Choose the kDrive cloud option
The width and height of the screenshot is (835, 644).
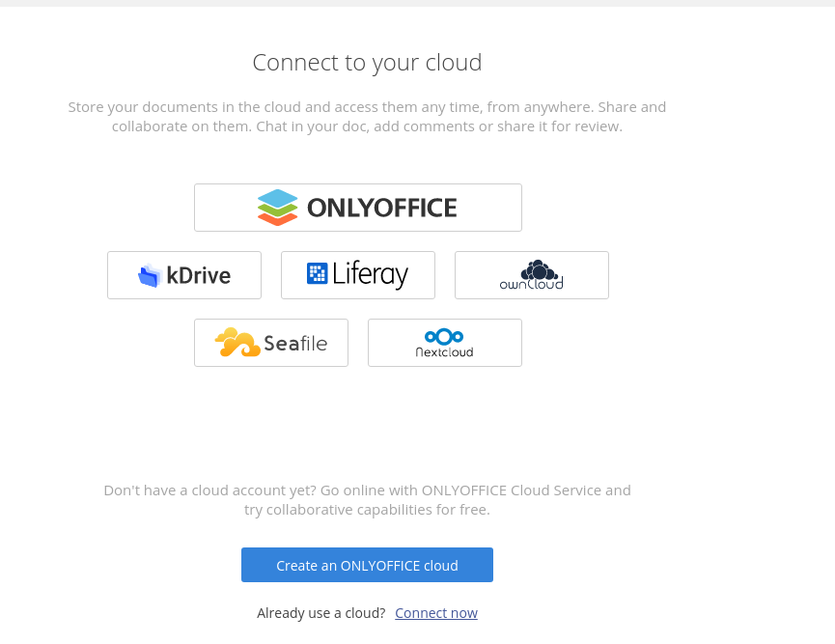click(184, 275)
